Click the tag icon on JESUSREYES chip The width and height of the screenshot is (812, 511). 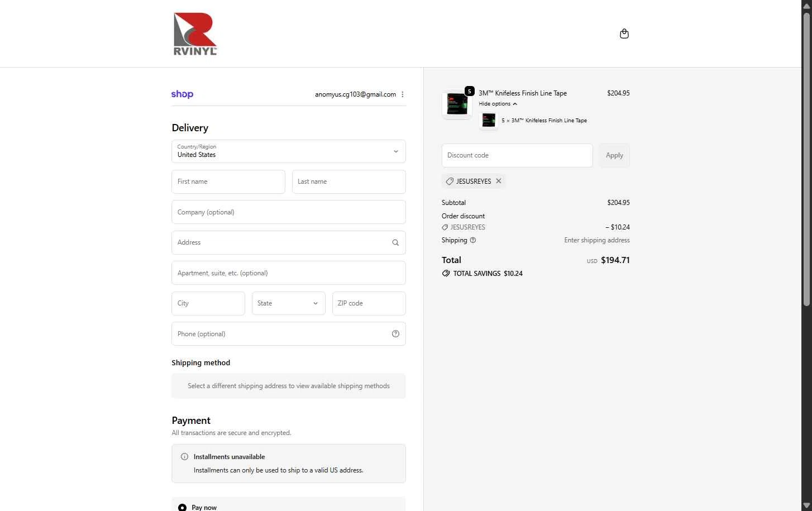coord(450,182)
